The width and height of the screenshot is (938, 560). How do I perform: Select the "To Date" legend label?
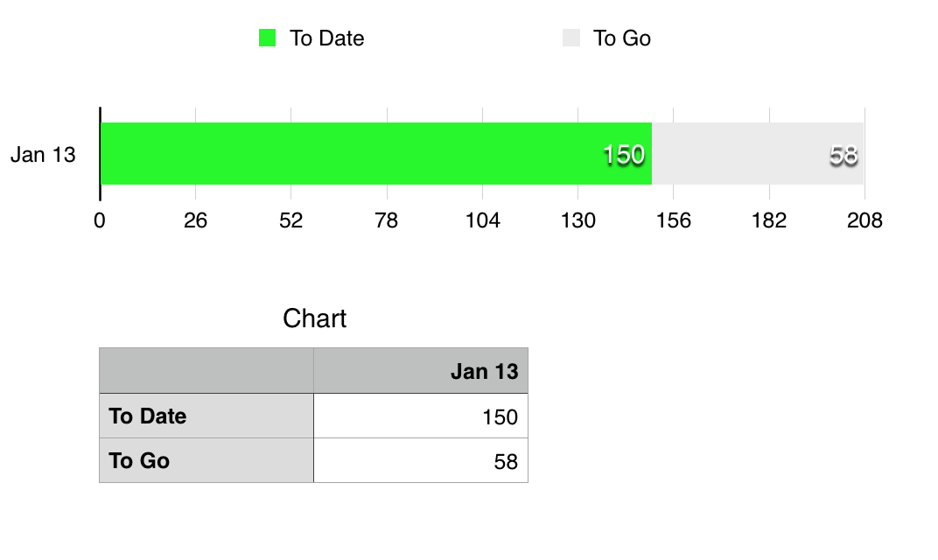(326, 38)
